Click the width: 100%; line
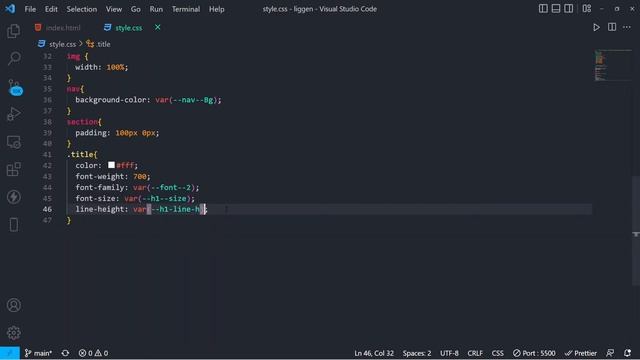 (102, 67)
